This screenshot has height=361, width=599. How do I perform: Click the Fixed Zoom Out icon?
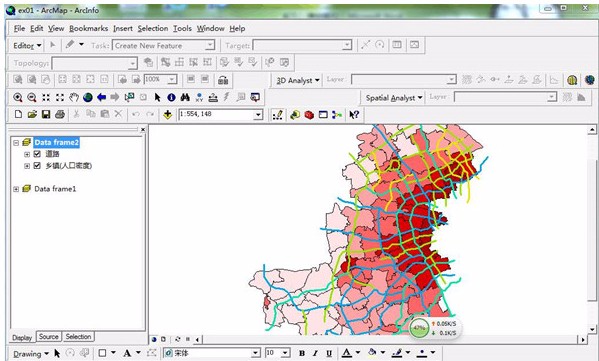60,97
